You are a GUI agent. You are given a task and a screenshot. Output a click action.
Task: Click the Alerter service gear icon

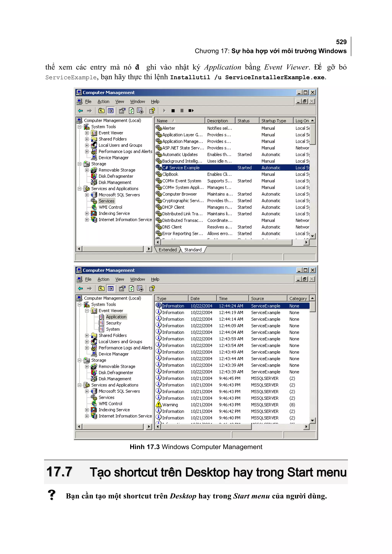coord(159,128)
